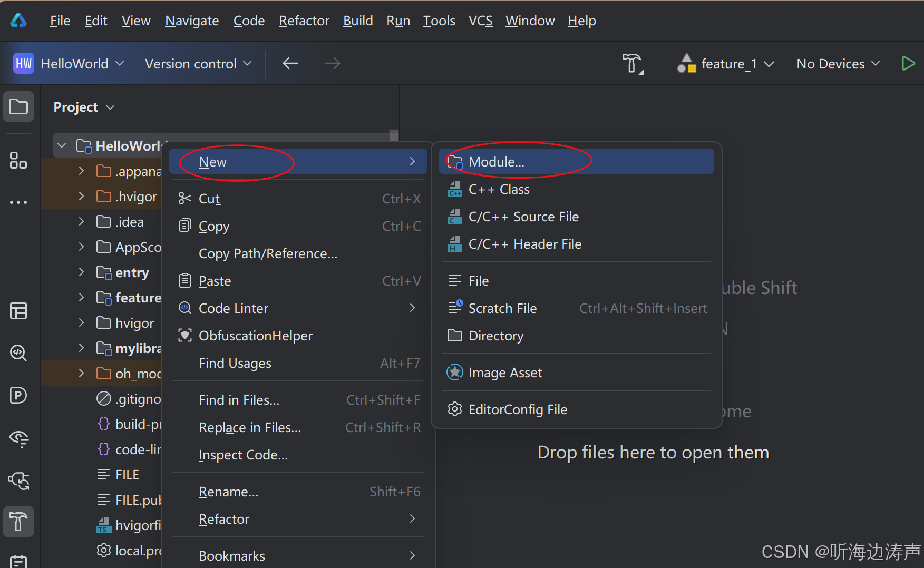Select the FILE item in project tree

tap(118, 475)
